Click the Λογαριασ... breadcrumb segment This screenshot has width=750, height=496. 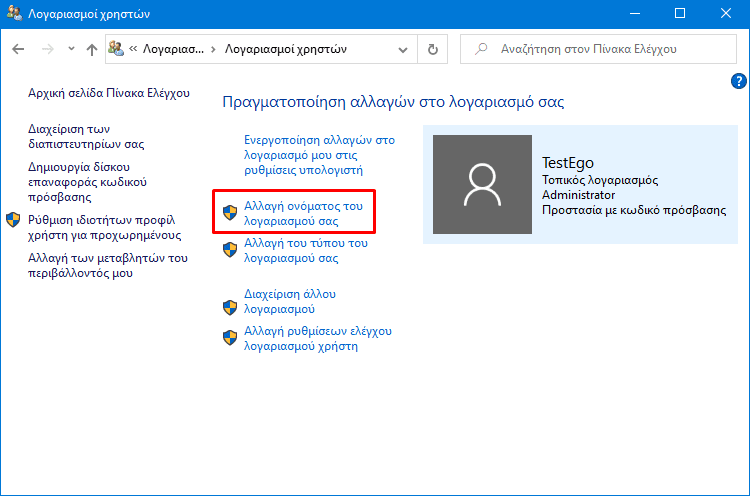click(173, 49)
